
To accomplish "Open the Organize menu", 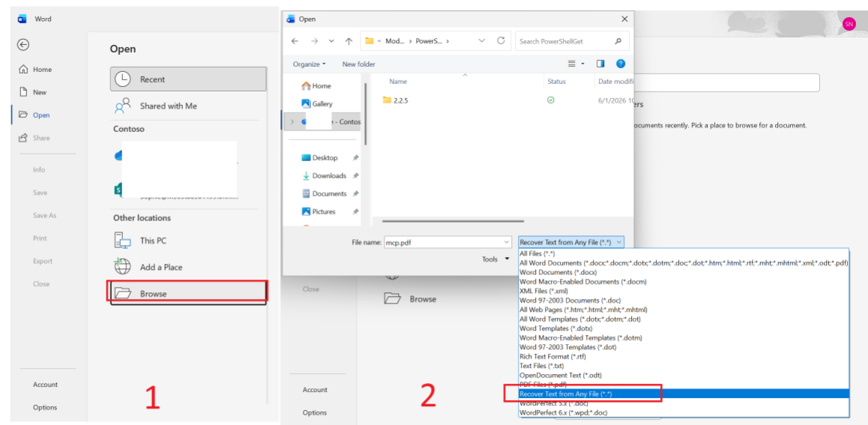I will 310,64.
